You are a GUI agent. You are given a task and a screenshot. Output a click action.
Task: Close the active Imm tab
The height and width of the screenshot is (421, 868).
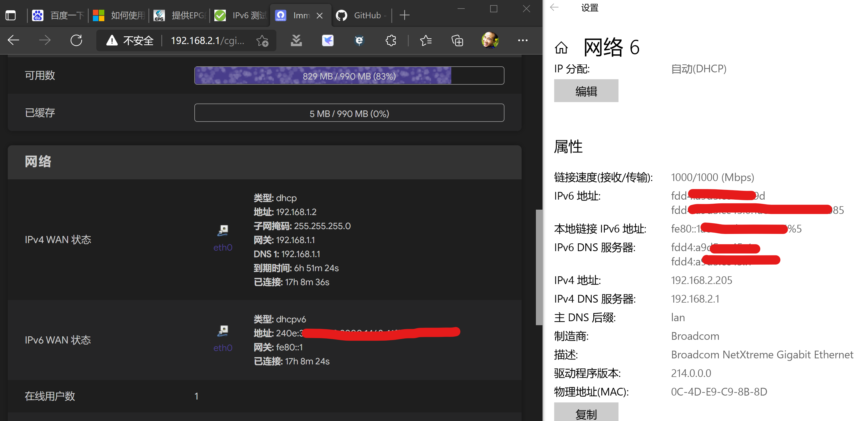(320, 15)
